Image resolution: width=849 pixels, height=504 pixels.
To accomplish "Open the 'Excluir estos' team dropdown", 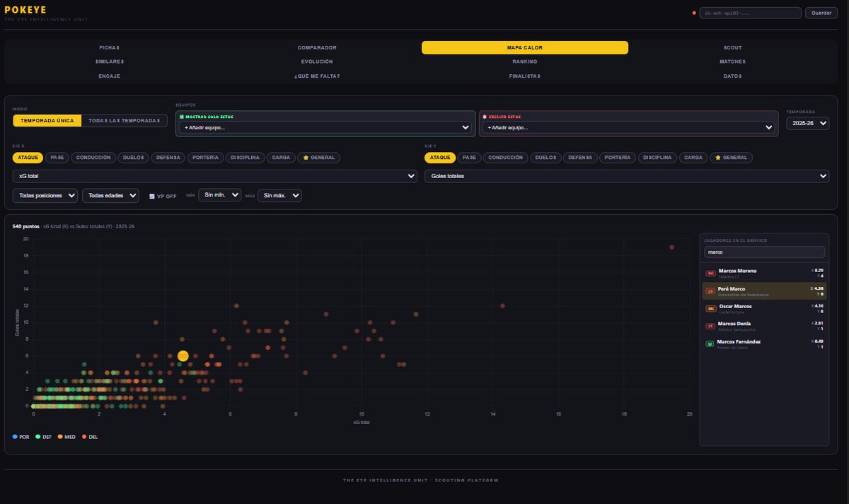I will [x=628, y=127].
